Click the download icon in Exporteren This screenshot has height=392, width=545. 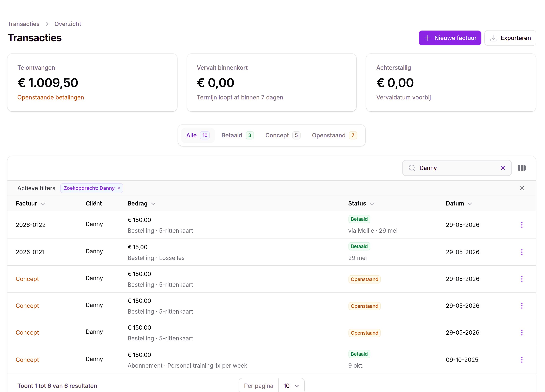494,38
